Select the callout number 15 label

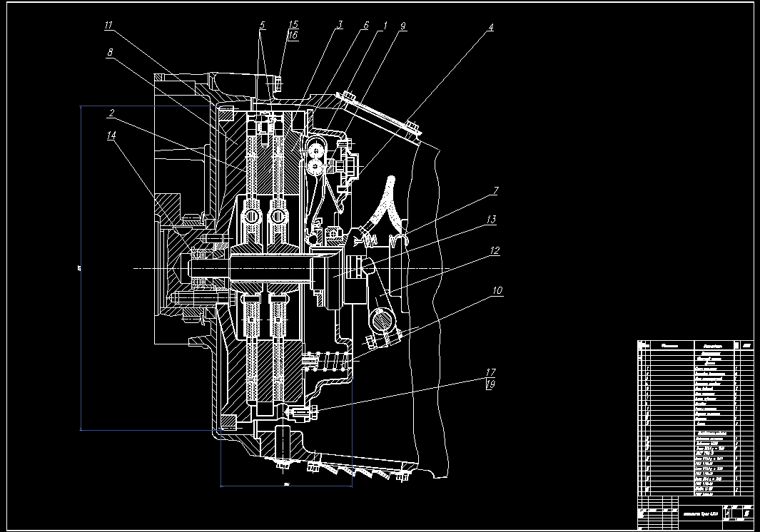[x=293, y=25]
